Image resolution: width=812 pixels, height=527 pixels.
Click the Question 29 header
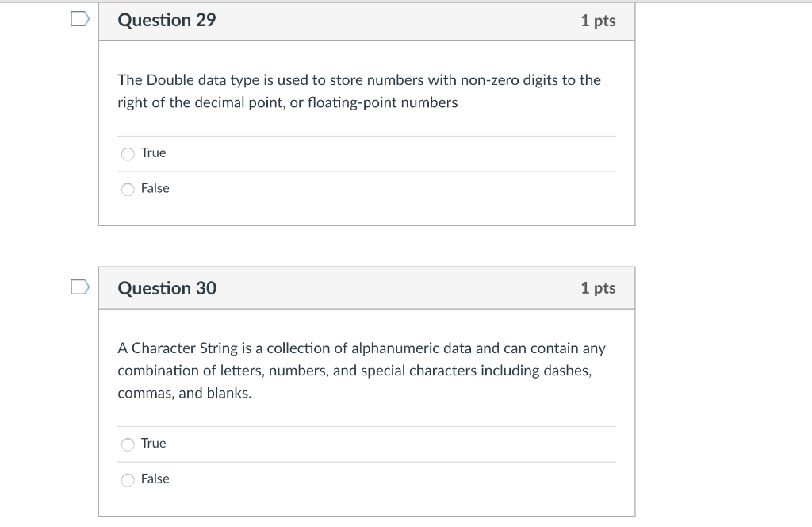point(167,20)
